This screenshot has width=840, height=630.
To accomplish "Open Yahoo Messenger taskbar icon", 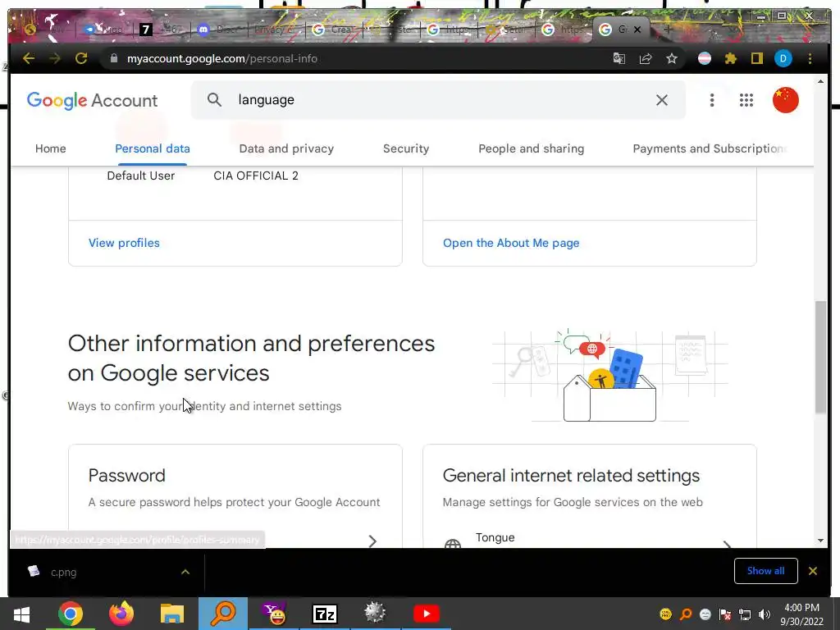I will 275,614.
